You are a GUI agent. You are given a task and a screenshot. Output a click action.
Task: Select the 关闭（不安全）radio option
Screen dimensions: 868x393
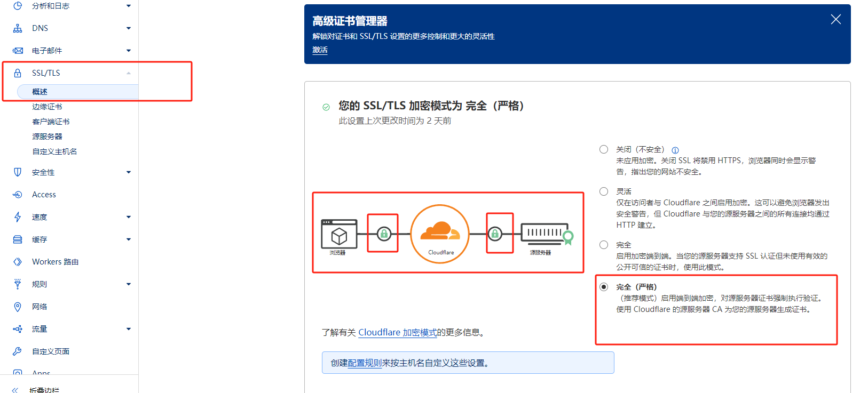click(x=604, y=149)
